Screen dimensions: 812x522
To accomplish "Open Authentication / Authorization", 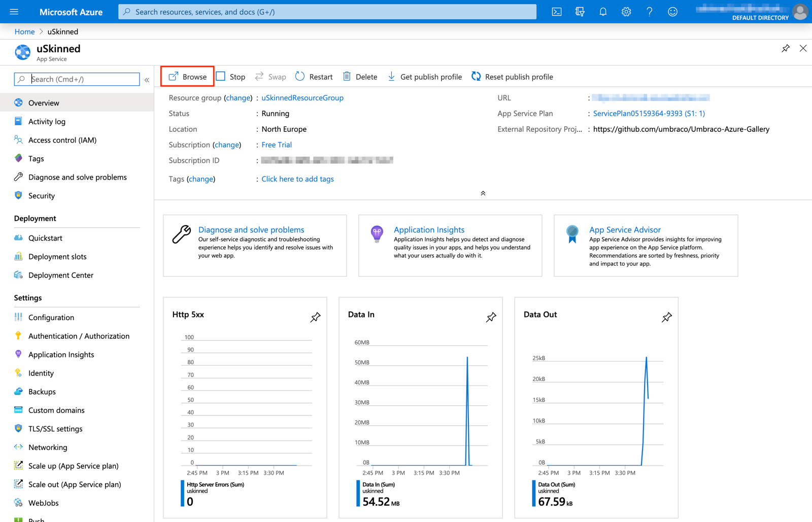I will click(77, 336).
